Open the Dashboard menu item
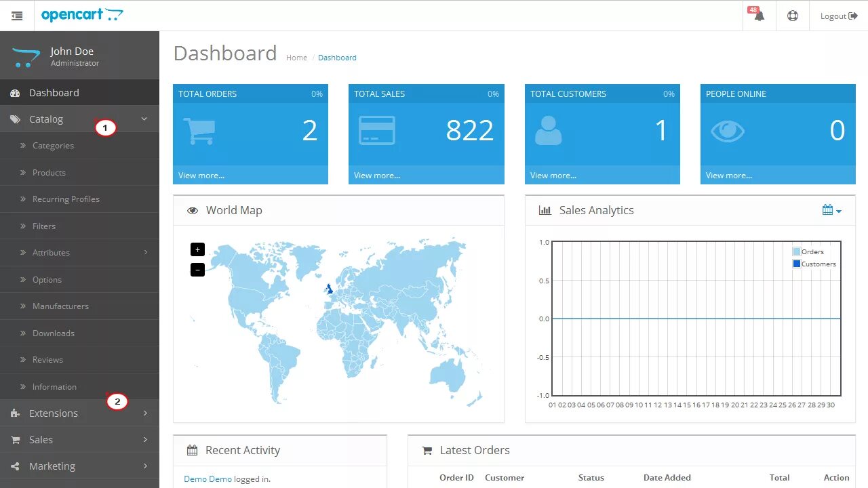Image resolution: width=868 pixels, height=488 pixels. point(79,92)
